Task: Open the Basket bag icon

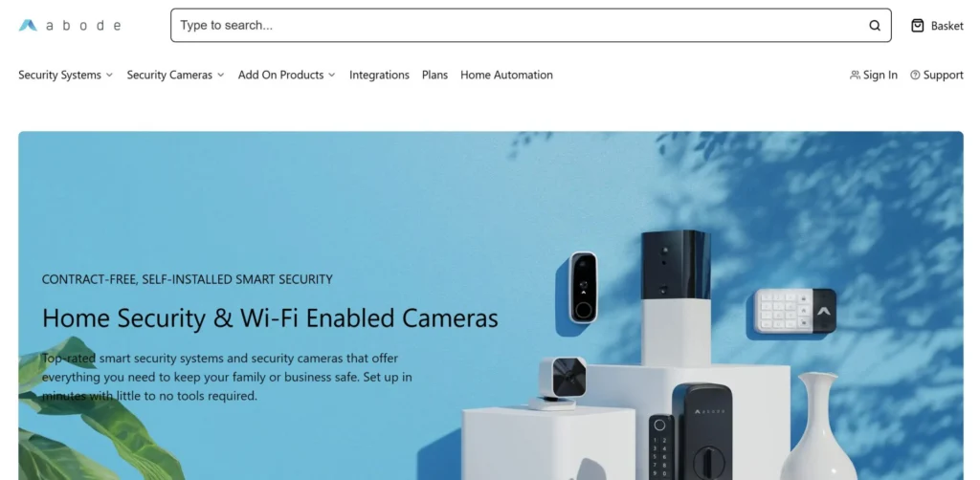Action: click(x=917, y=26)
